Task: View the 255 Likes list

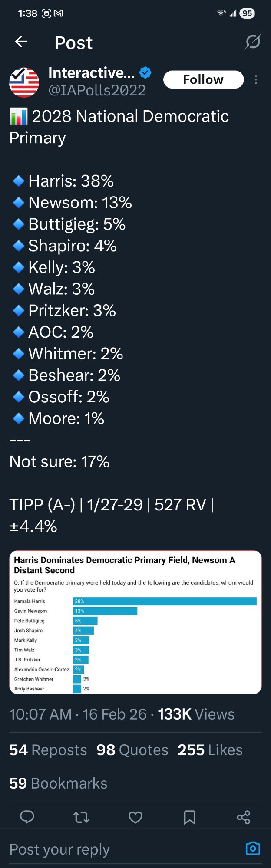Action: click(210, 750)
